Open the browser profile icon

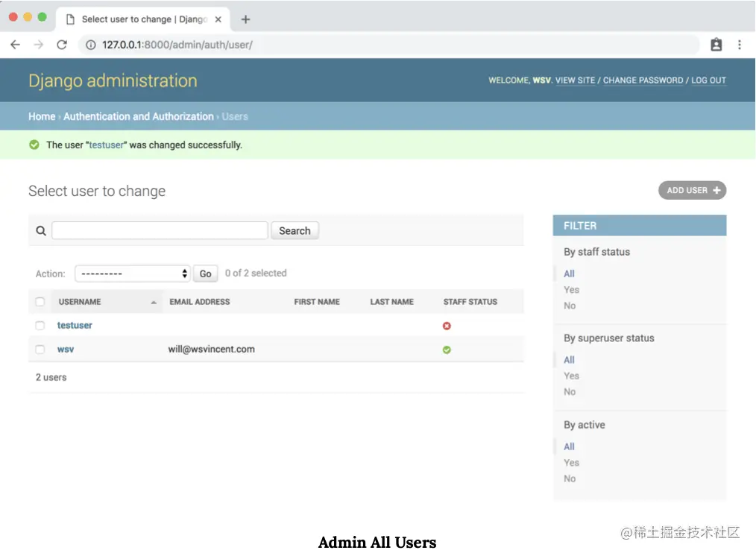point(716,45)
